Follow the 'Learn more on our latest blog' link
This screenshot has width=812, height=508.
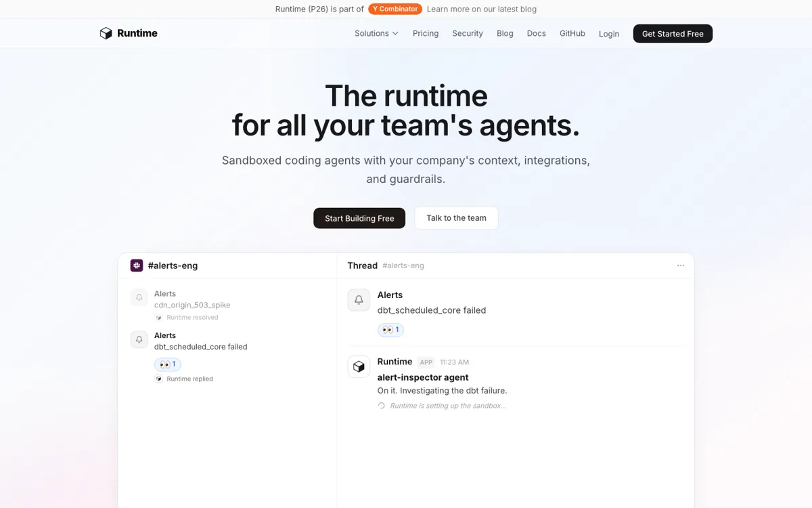pos(482,9)
